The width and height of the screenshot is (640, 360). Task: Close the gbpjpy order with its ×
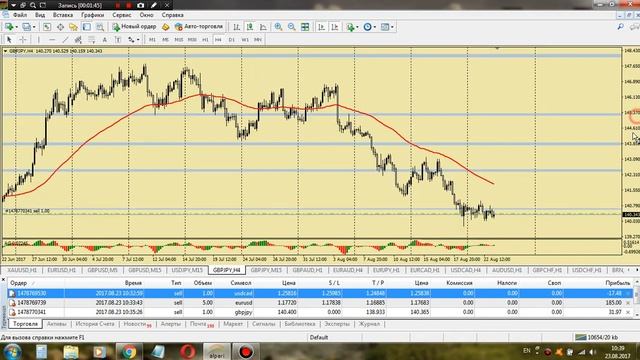tap(628, 312)
